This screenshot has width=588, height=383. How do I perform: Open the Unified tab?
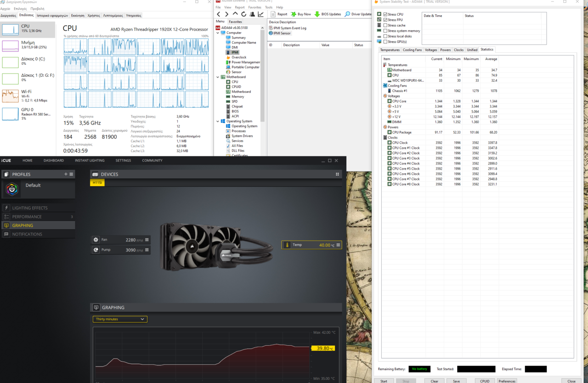pyautogui.click(x=472, y=50)
